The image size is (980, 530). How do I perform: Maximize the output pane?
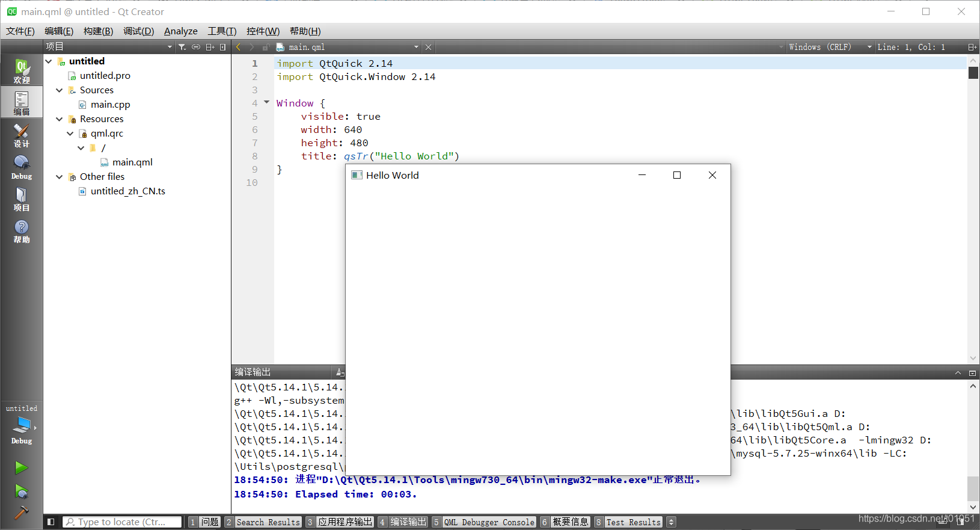tap(958, 373)
